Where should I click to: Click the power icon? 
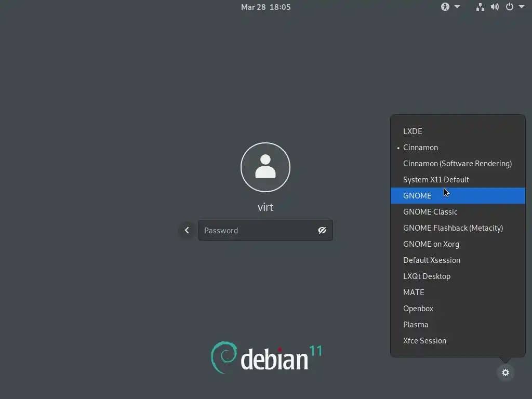click(510, 7)
